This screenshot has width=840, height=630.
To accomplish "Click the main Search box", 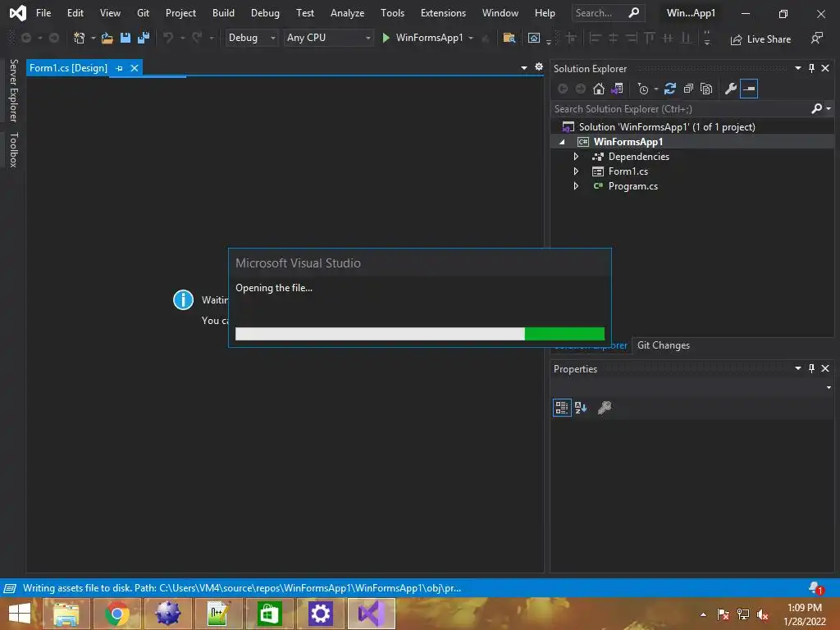I will 608,13.
